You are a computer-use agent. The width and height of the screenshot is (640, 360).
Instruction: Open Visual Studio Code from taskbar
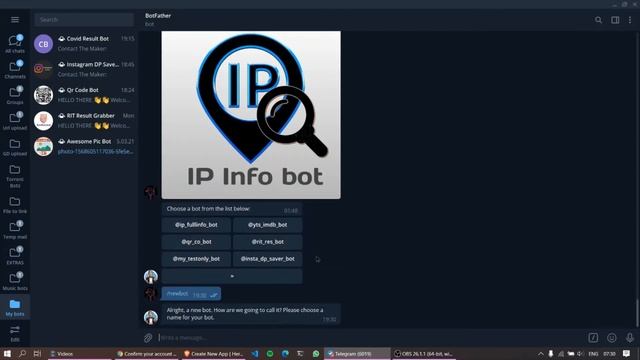255,354
